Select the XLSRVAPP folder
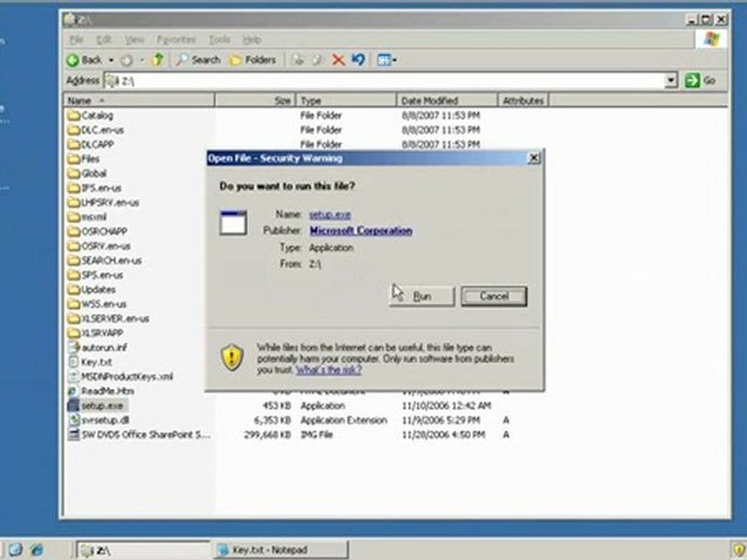 pos(95,333)
